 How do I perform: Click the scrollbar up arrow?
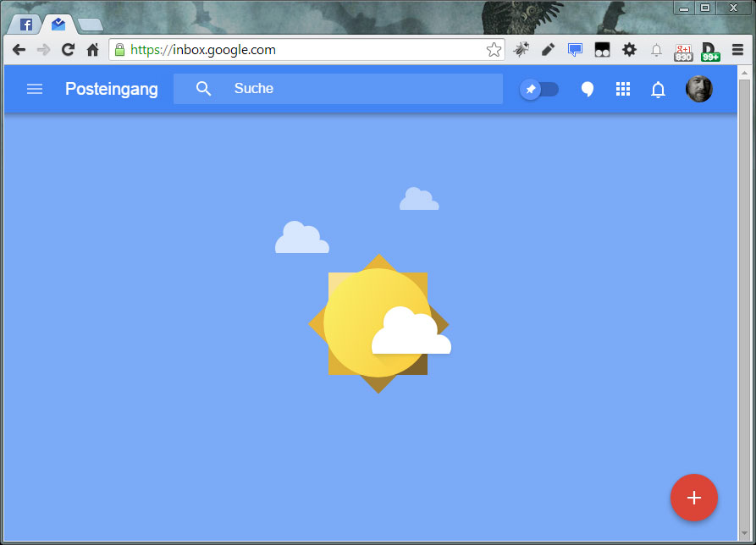[744, 73]
